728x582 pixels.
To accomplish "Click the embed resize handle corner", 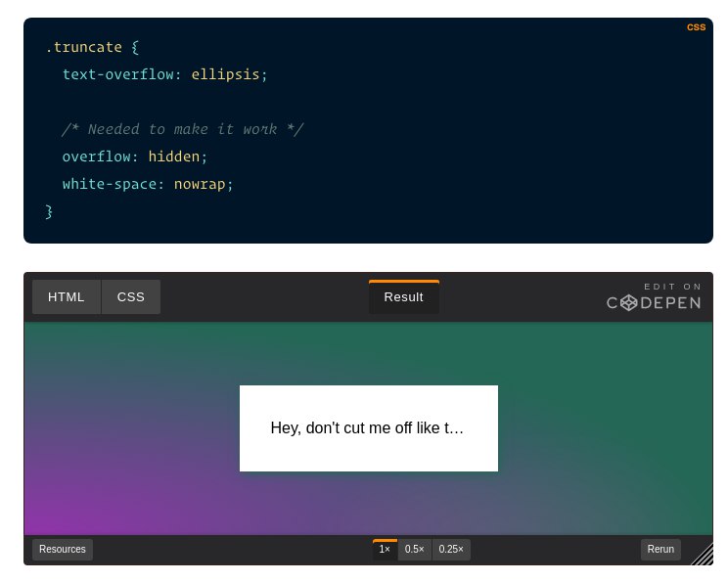I will [704, 555].
